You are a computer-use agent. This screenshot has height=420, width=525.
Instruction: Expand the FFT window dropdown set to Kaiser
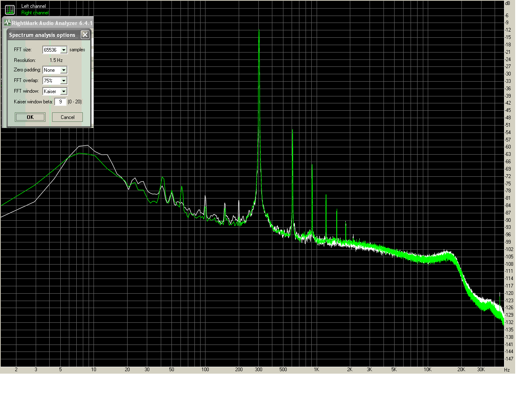64,91
